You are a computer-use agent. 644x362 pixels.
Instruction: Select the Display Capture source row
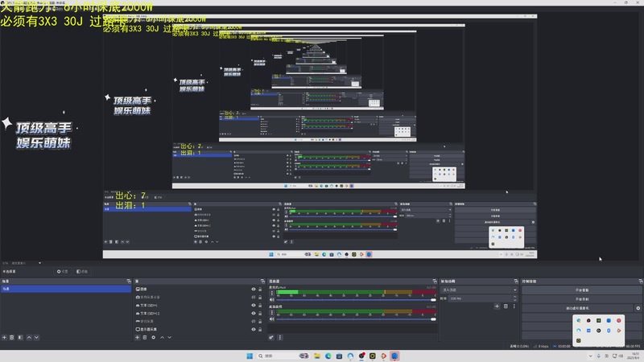pos(200,329)
